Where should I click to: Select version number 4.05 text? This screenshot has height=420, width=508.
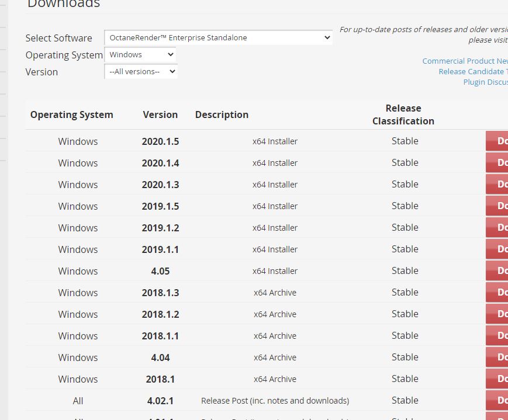click(160, 271)
